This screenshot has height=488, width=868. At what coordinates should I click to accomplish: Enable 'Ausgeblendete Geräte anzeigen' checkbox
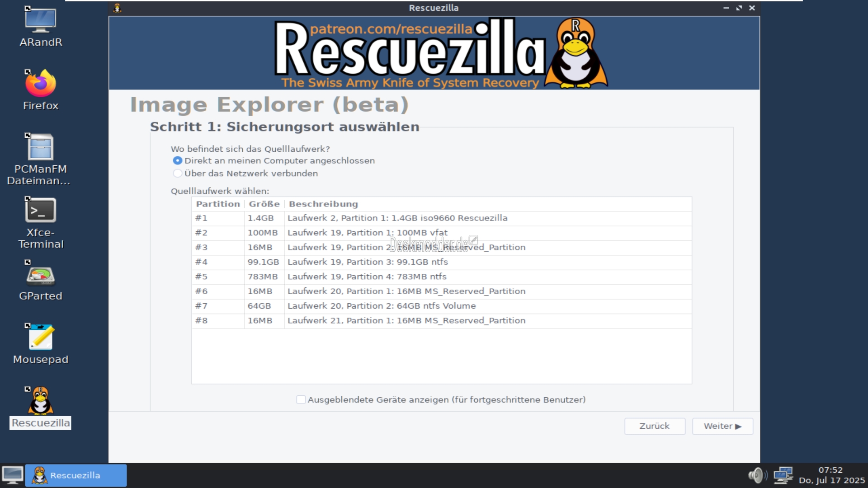pos(301,399)
